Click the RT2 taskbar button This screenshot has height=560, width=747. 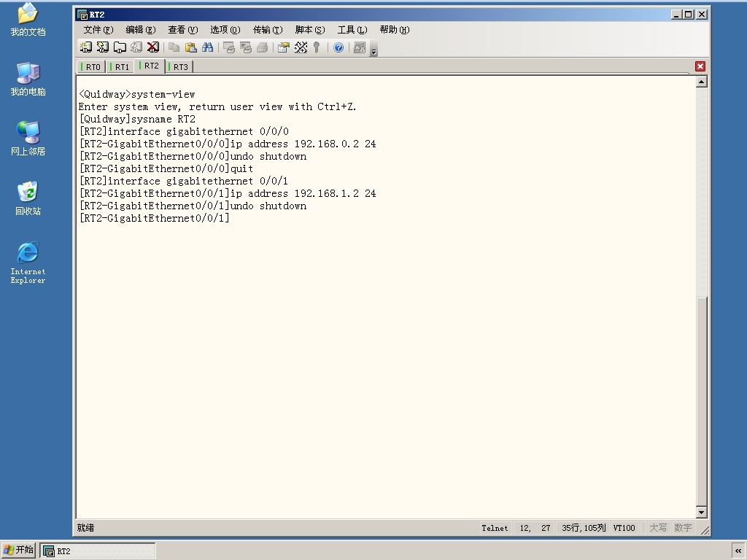(x=98, y=551)
